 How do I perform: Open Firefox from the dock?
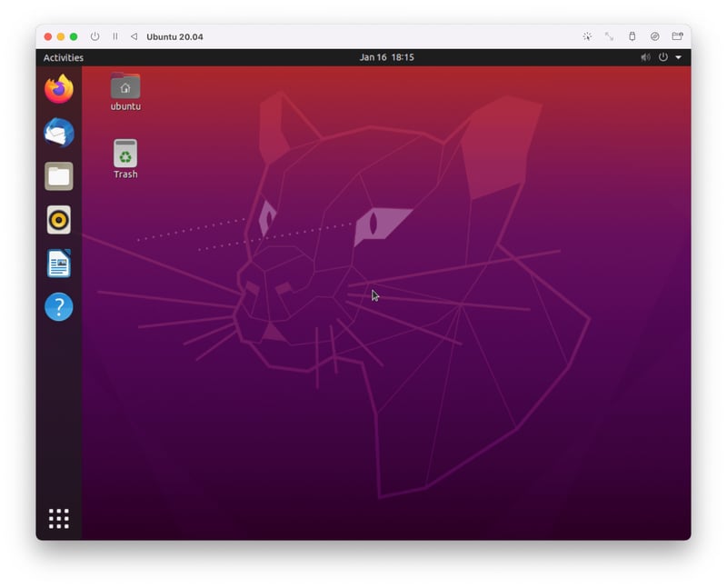click(x=59, y=89)
